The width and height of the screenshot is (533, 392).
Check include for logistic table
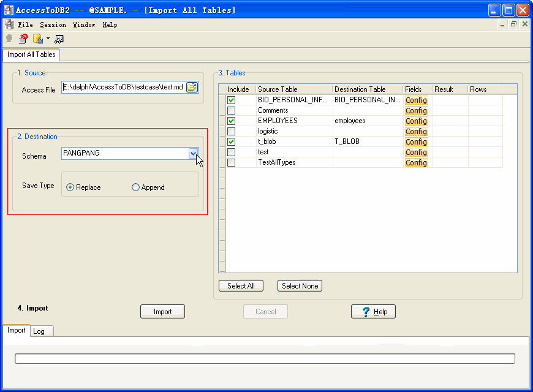click(x=232, y=131)
